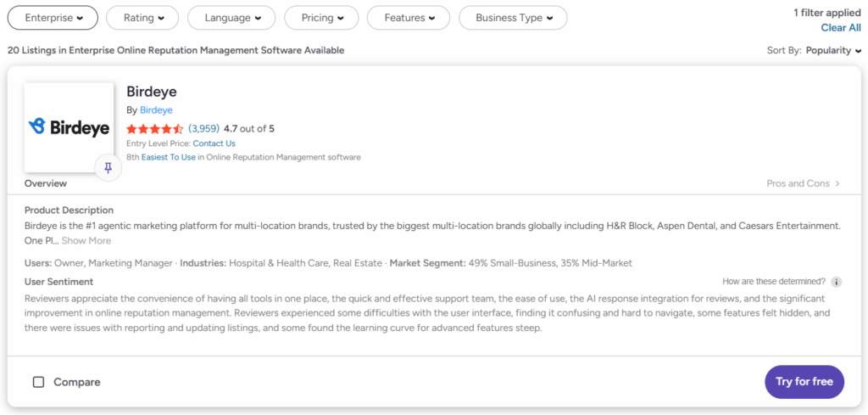Expand the Rating filter dropdown
This screenshot has height=415, width=868.
143,18
